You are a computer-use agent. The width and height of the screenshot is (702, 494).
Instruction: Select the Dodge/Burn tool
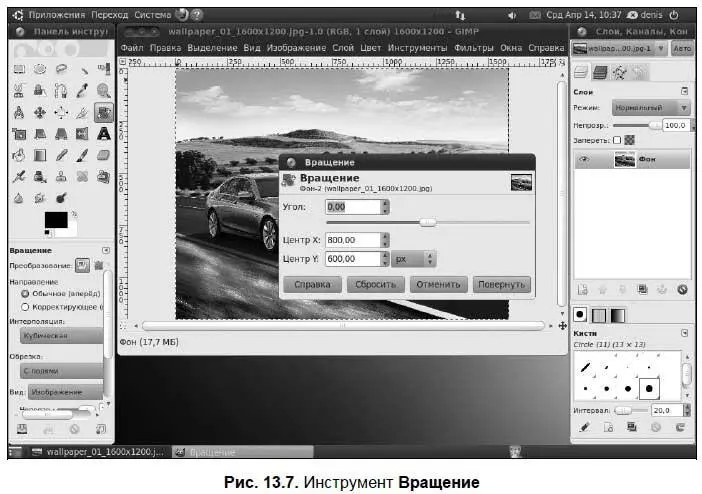coord(61,198)
